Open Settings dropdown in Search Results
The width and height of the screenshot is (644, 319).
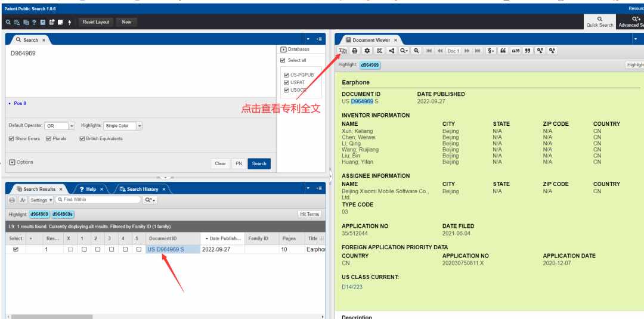pyautogui.click(x=42, y=200)
